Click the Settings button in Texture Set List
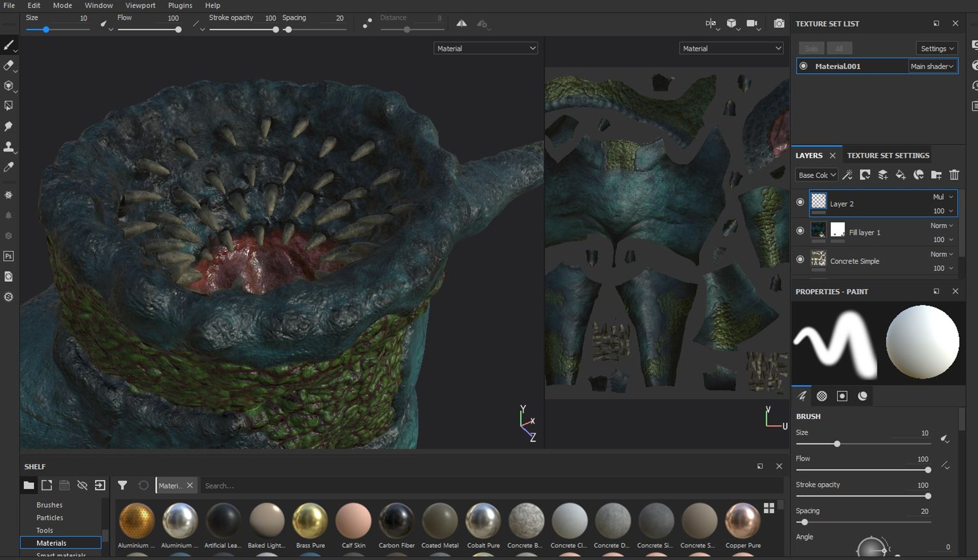 (x=937, y=48)
